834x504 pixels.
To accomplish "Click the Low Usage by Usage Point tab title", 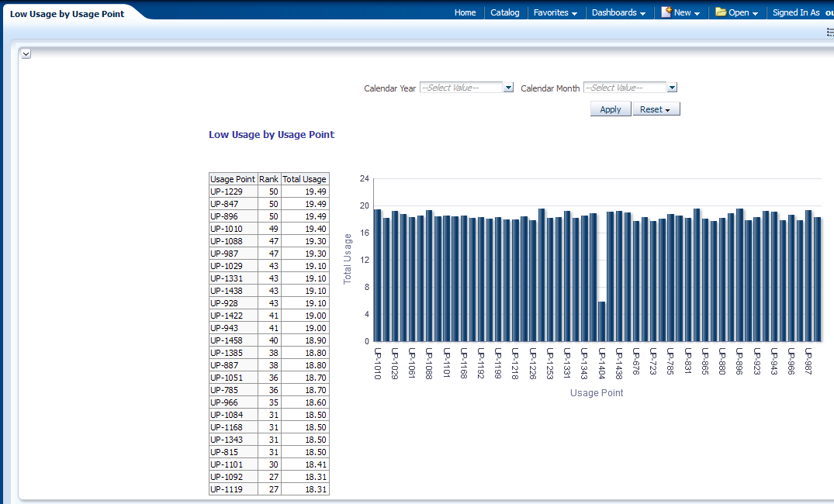I will pos(67,14).
